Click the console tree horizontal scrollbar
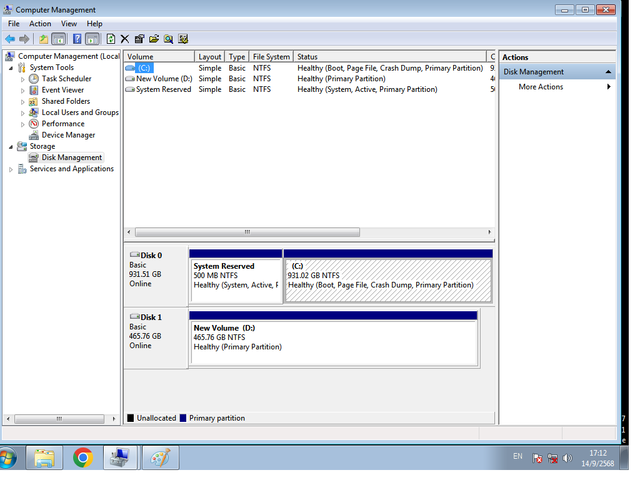This screenshot has height=480, width=640. coord(59,419)
